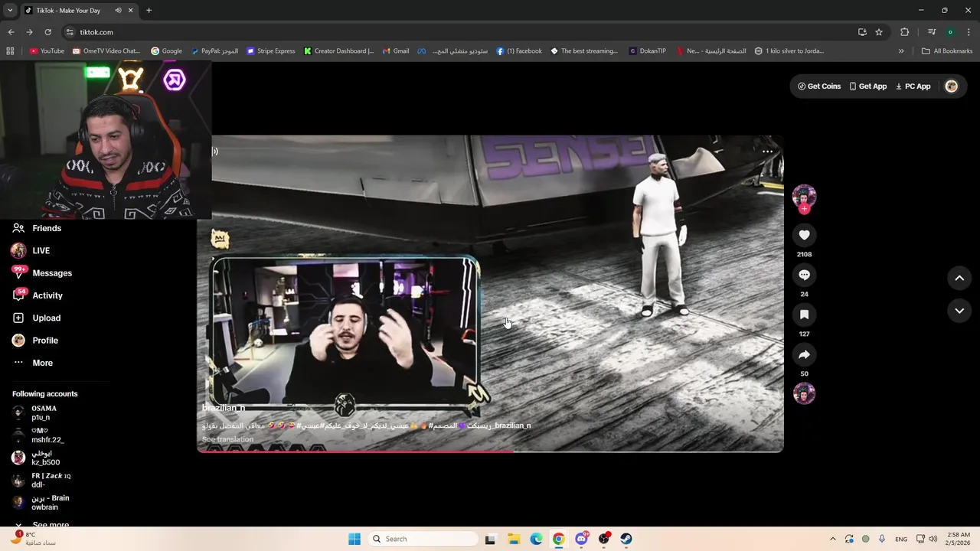Screen dimensions: 980x551
Task: Go to previous video with up chevron
Action: click(959, 279)
